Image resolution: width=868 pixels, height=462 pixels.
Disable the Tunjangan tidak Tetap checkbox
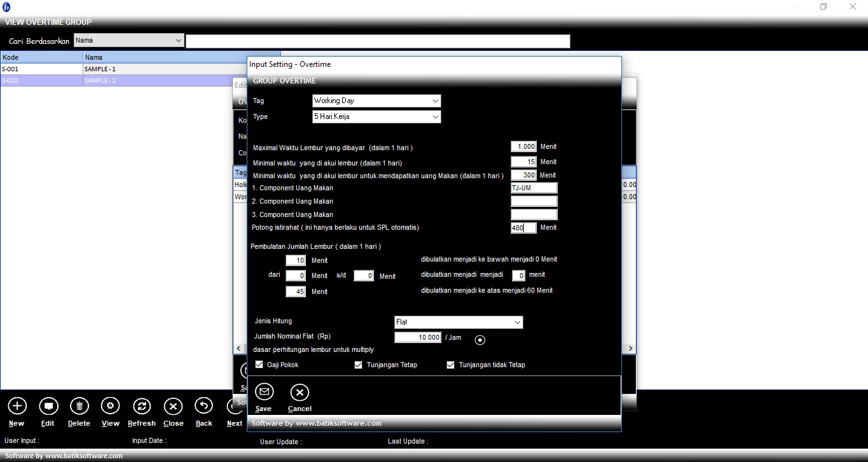451,365
